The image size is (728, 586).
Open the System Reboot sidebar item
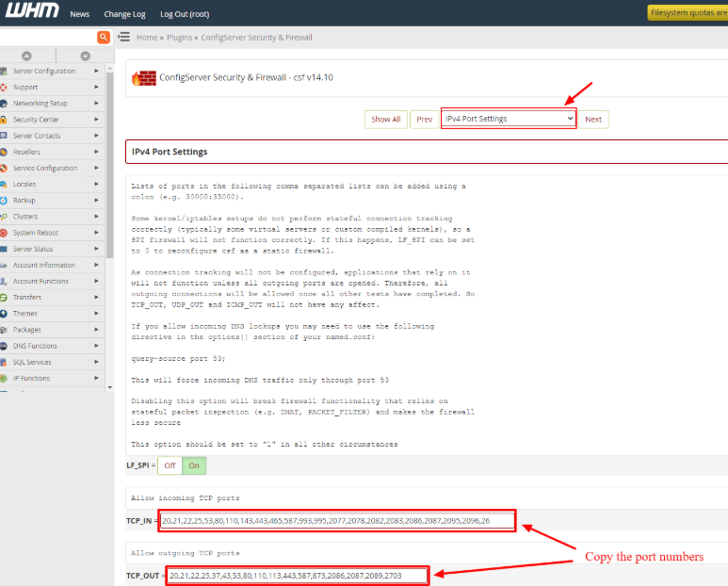tap(36, 233)
